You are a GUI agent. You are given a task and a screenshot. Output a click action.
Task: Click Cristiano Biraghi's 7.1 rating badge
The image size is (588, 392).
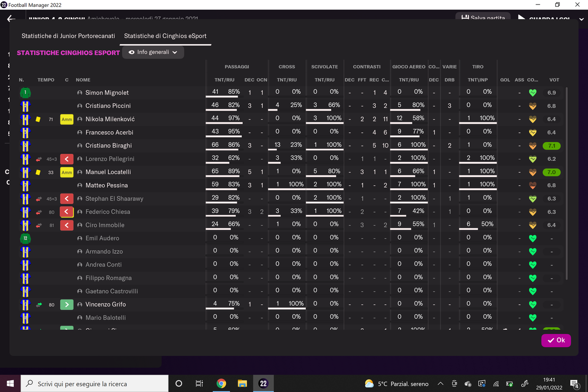[552, 146]
